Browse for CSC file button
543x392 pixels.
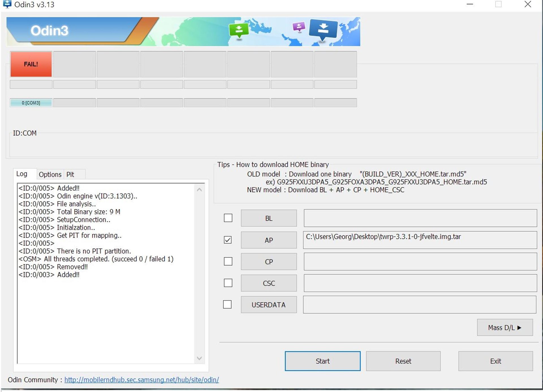269,283
